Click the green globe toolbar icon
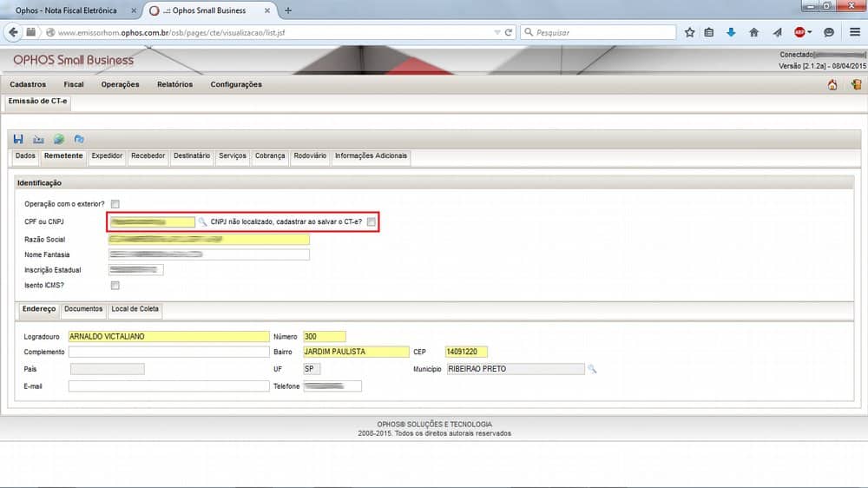The image size is (868, 488). 59,139
